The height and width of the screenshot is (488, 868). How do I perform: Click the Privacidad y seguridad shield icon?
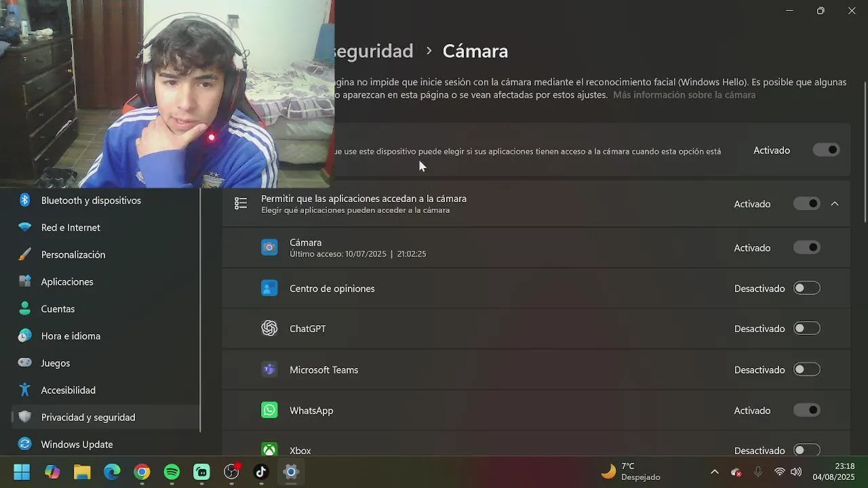pos(25,417)
